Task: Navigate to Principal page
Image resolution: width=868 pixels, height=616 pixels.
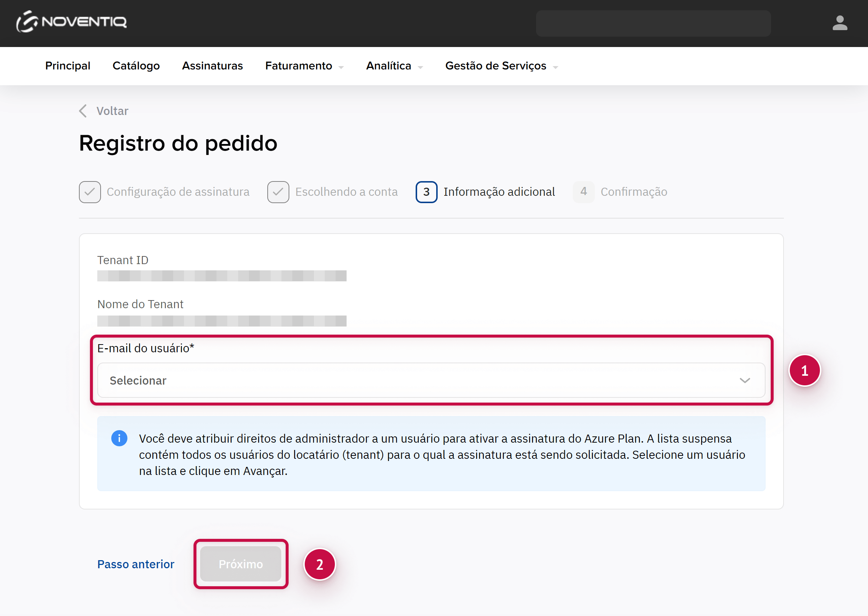Action: tap(68, 66)
